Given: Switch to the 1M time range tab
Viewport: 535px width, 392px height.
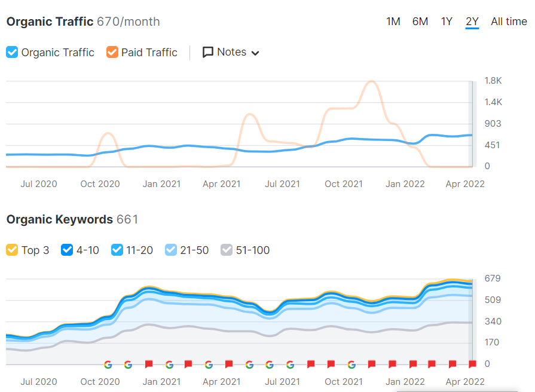Looking at the screenshot, I should point(393,21).
